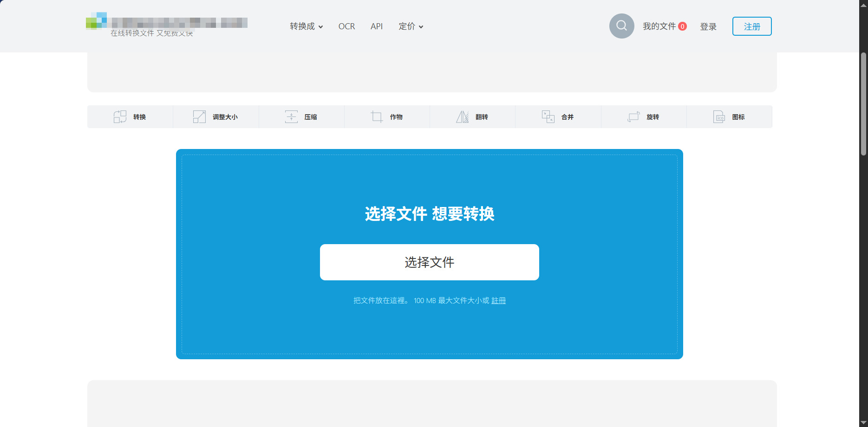Select the 调整大小 resize tool icon

pos(199,116)
